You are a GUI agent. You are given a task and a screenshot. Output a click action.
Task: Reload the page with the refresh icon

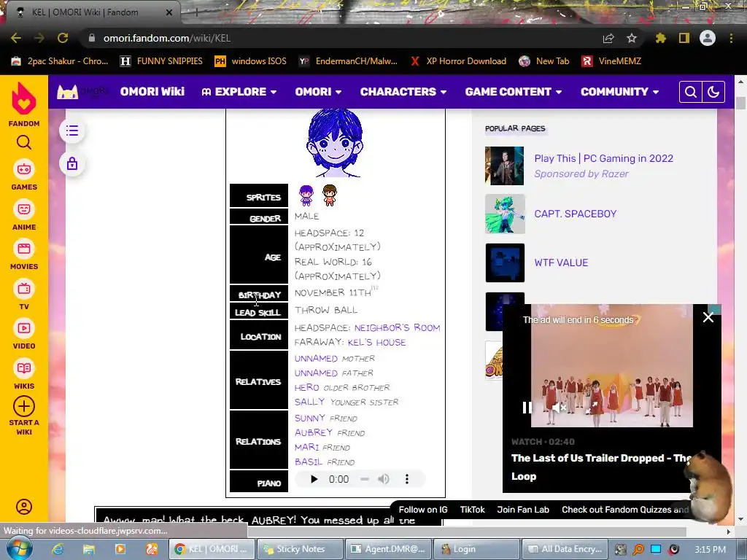pyautogui.click(x=63, y=38)
